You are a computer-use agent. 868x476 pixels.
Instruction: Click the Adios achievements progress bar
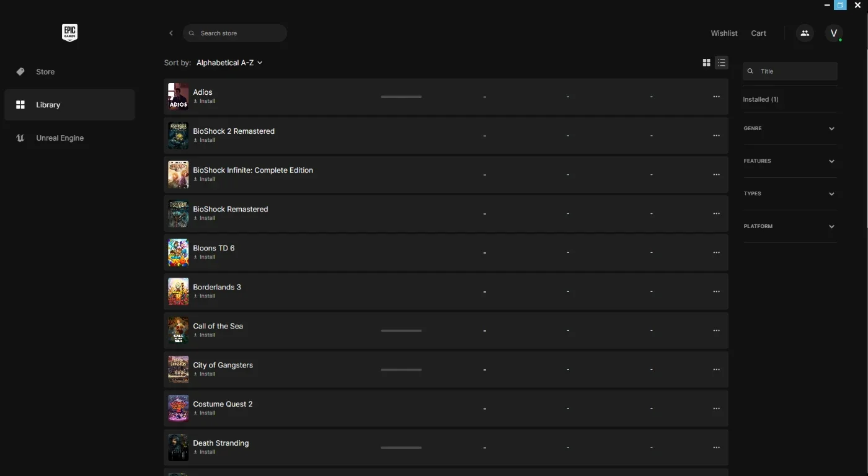click(x=401, y=97)
